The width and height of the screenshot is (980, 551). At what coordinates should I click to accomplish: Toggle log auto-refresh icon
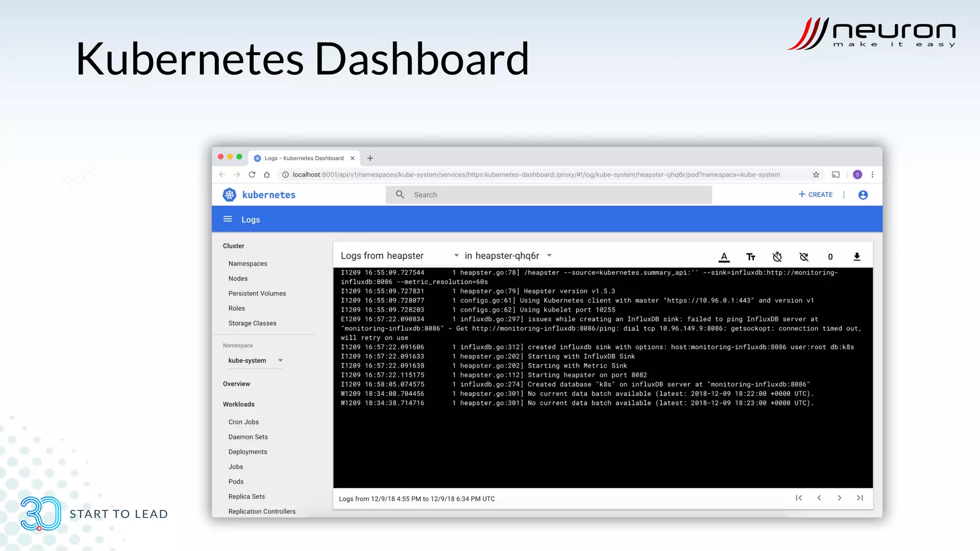click(804, 257)
